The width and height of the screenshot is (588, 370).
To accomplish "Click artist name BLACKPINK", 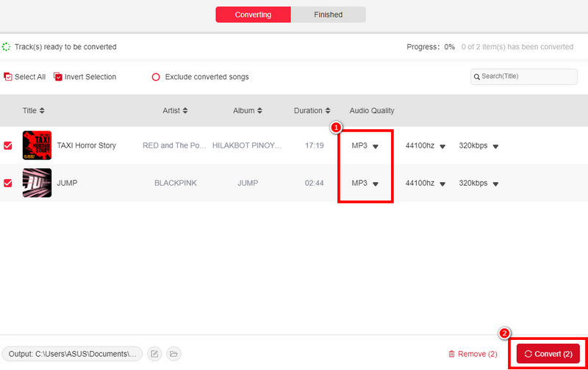I will [176, 183].
